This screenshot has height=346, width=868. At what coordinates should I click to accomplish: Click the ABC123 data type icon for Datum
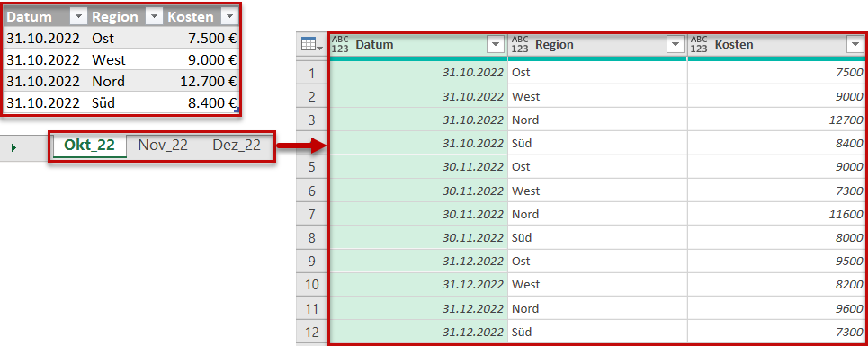click(x=340, y=45)
